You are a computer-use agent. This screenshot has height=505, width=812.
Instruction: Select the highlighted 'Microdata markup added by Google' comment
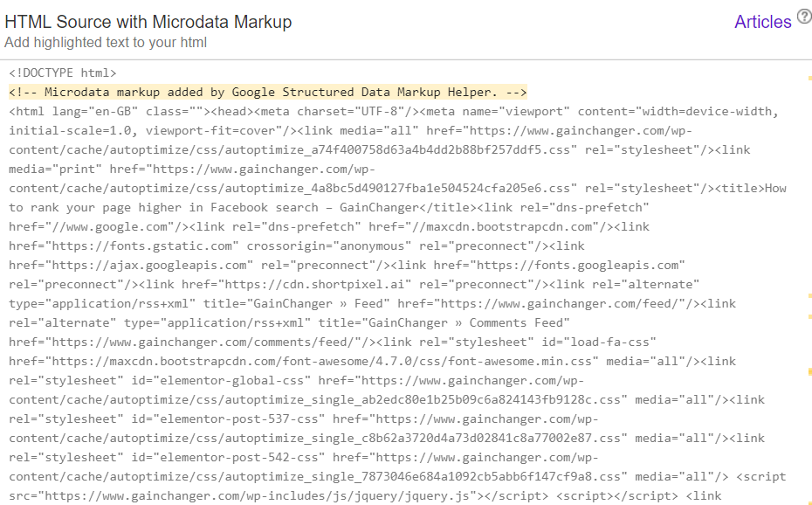268,93
